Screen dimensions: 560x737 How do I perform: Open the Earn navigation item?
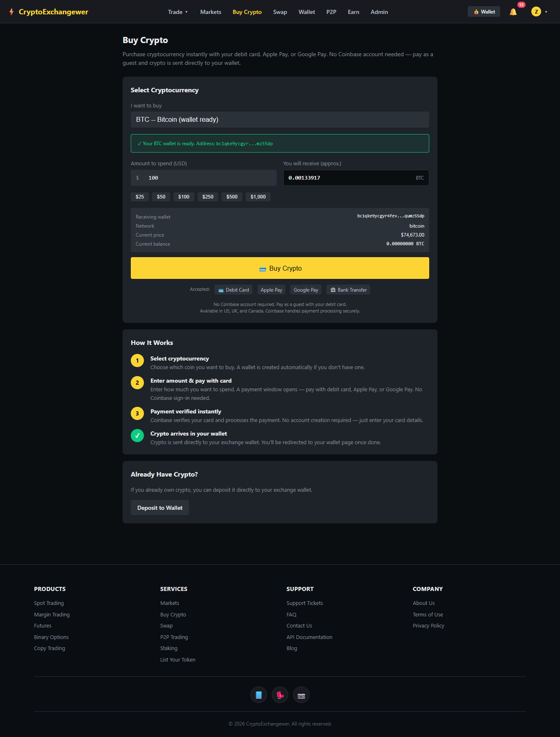point(353,12)
